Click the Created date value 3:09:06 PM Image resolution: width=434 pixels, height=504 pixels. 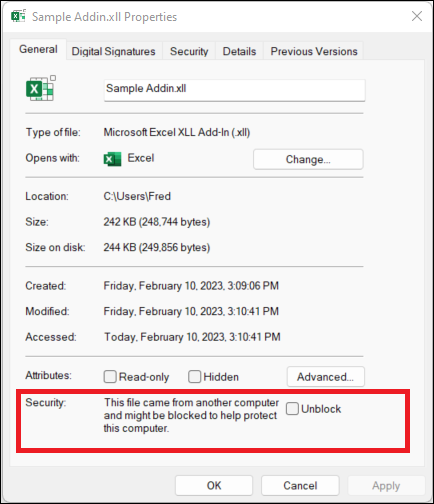point(191,286)
